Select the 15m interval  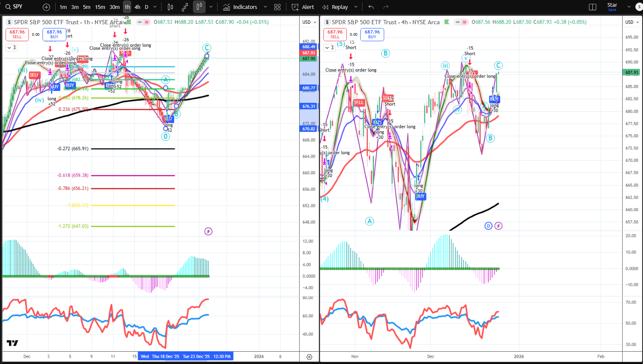(100, 7)
